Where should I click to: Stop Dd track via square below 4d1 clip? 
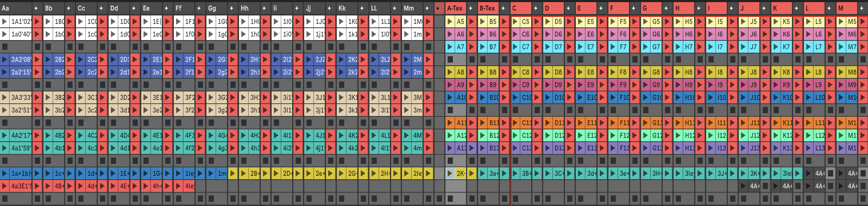(x=114, y=161)
